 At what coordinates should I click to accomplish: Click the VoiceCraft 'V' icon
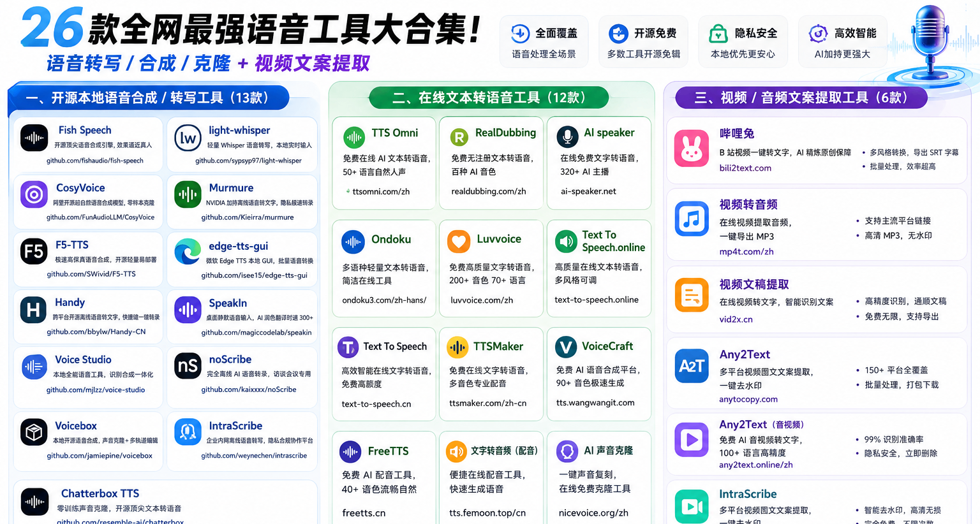(565, 347)
